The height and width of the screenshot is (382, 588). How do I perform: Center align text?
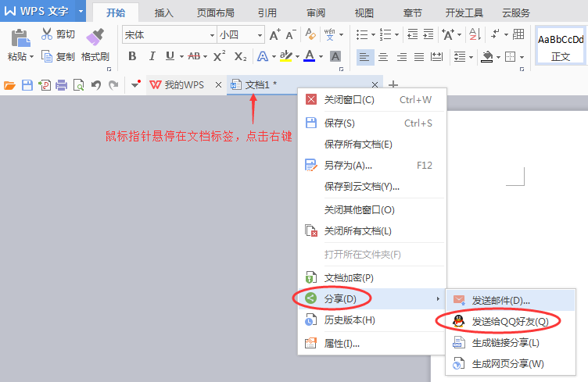click(x=383, y=57)
